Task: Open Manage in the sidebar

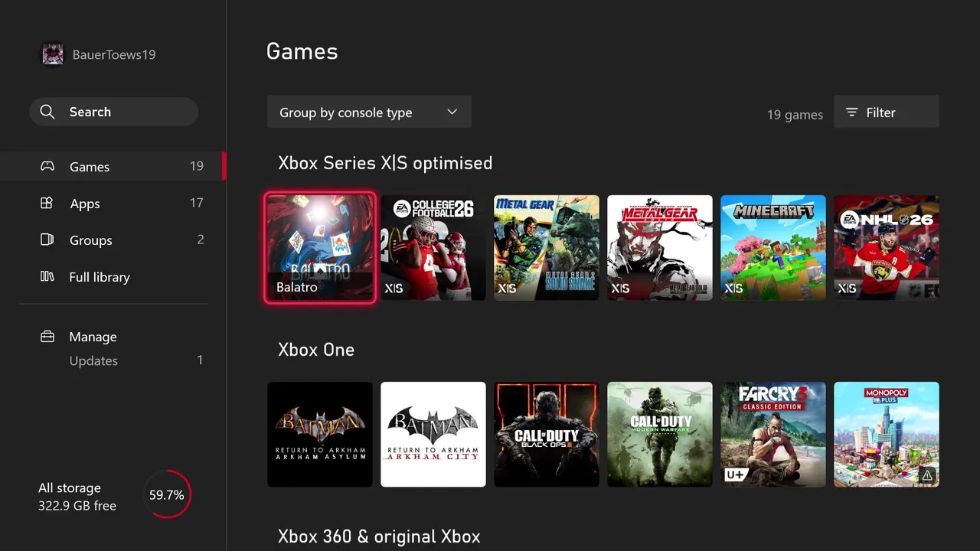Action: (93, 337)
